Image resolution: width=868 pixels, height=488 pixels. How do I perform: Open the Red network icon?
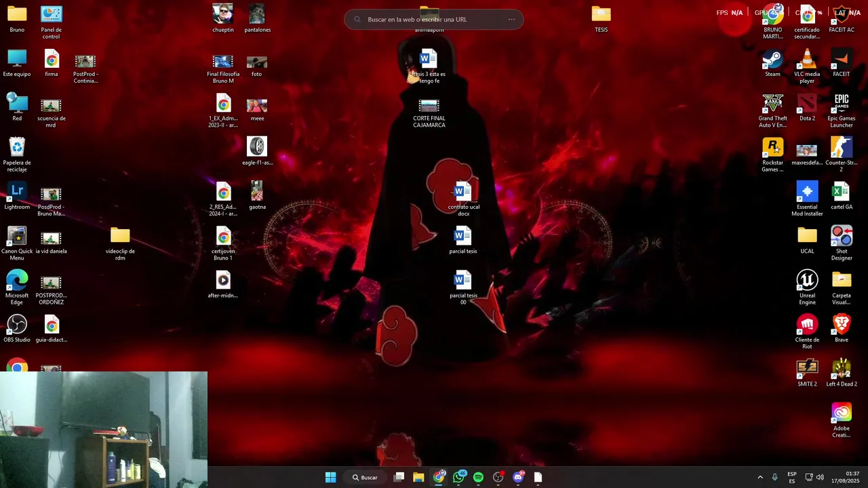tap(17, 107)
